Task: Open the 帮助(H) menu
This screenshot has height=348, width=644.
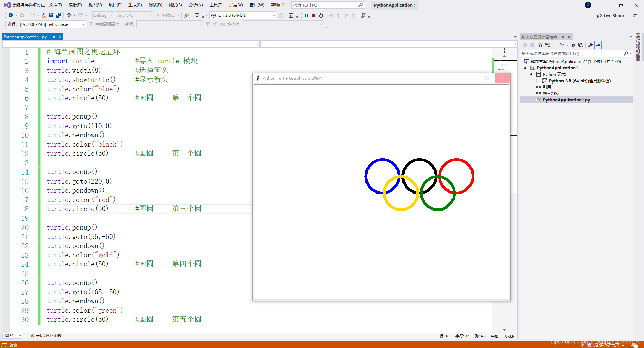Action: click(278, 5)
